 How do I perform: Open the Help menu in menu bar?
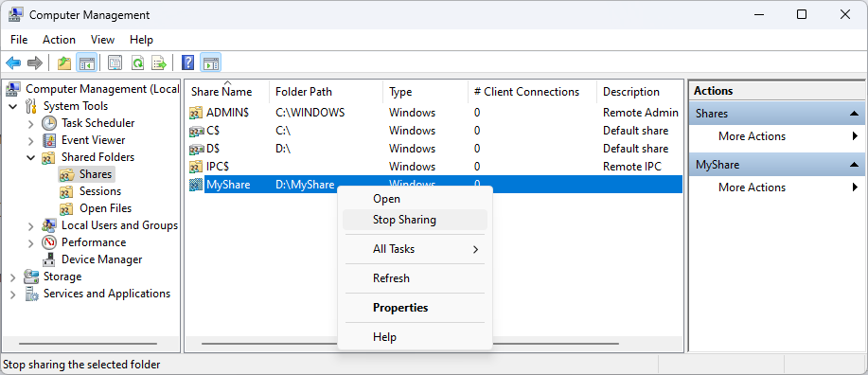pyautogui.click(x=141, y=40)
